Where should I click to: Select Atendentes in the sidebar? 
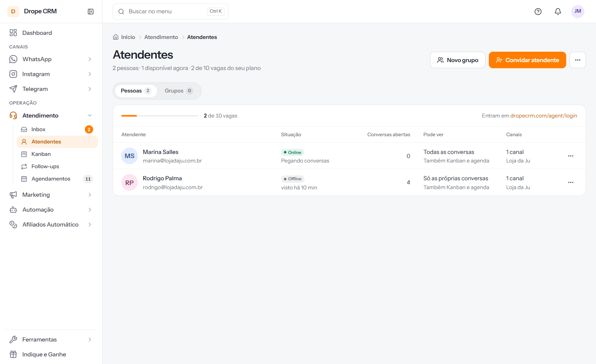click(x=57, y=142)
